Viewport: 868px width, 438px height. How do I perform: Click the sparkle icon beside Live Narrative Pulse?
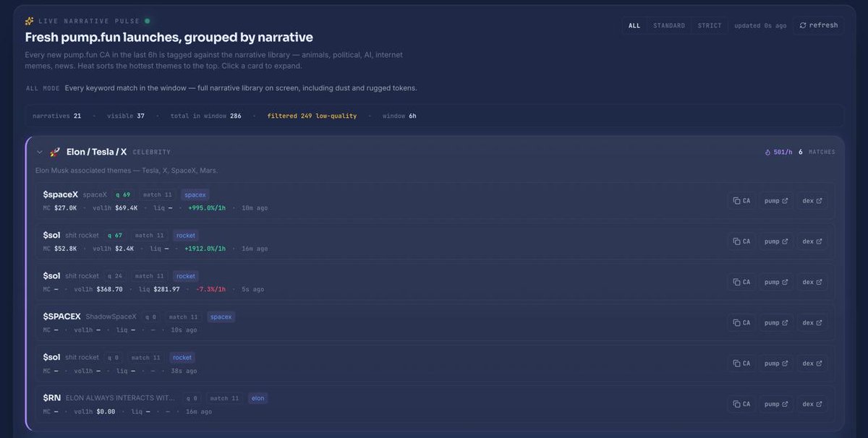[30, 21]
